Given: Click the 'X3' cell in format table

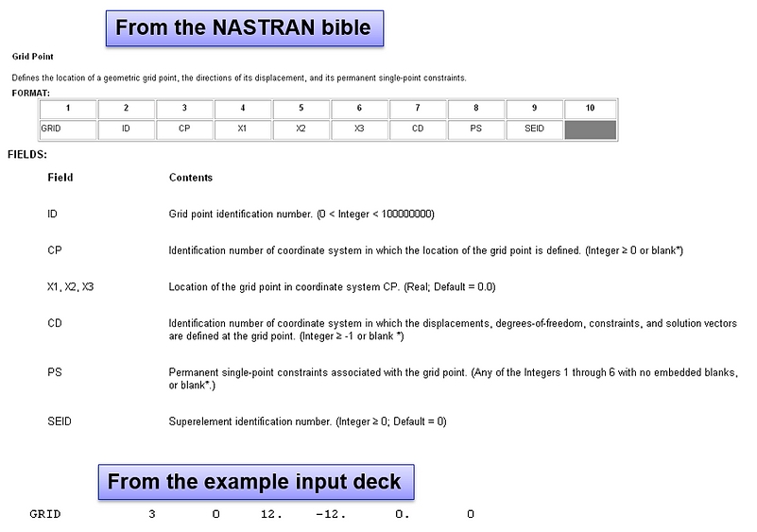Looking at the screenshot, I should click(x=360, y=129).
